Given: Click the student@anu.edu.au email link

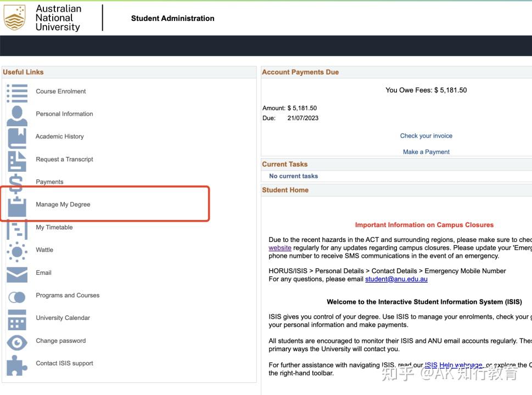Looking at the screenshot, I should (396, 279).
